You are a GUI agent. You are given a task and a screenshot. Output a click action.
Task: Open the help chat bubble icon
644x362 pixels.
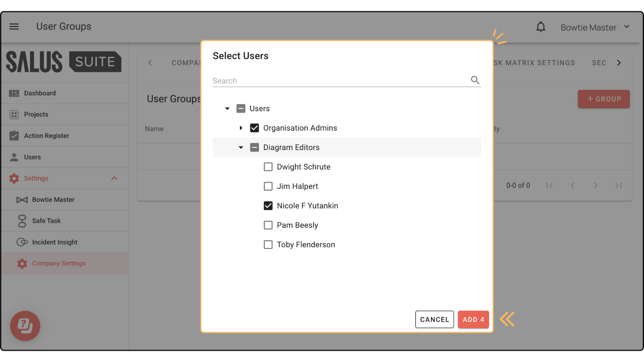tap(25, 325)
